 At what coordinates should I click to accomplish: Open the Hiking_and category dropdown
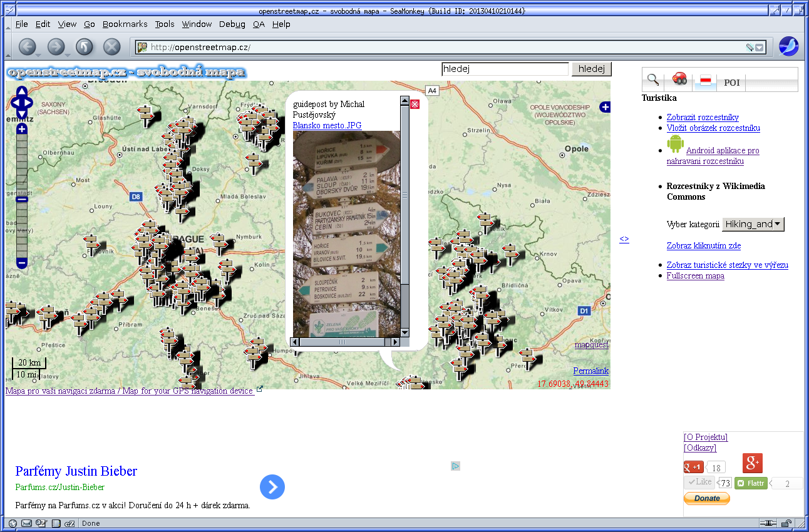coord(753,224)
